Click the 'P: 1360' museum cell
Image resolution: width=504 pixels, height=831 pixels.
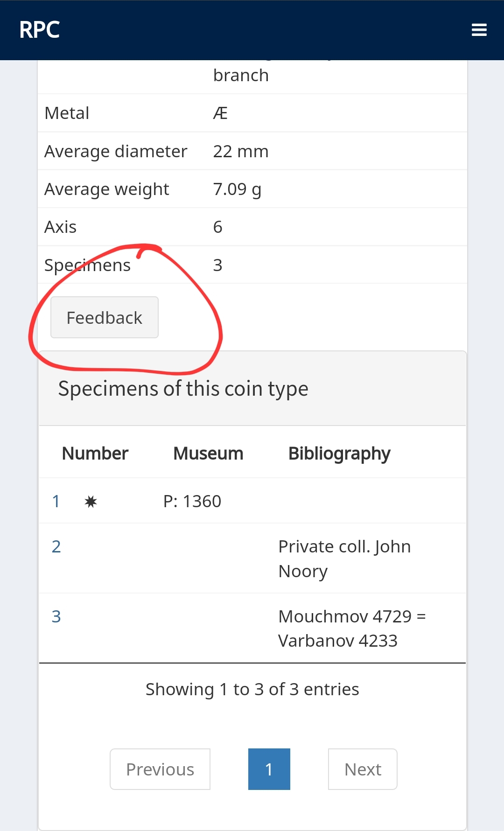192,501
